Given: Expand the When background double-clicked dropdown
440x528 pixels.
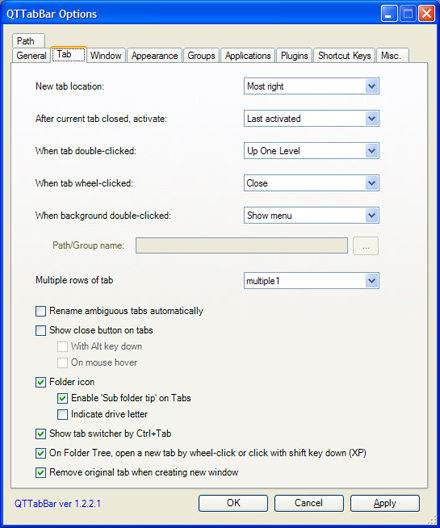Looking at the screenshot, I should tap(311, 215).
